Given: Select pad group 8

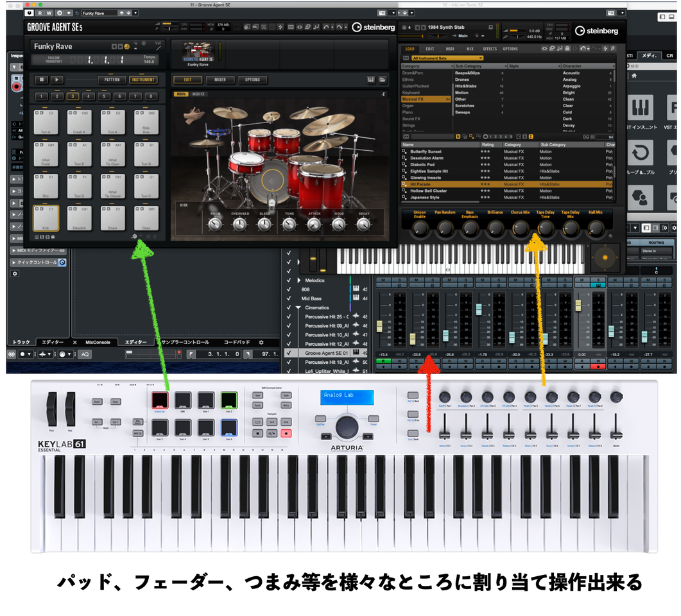Looking at the screenshot, I should [151, 96].
